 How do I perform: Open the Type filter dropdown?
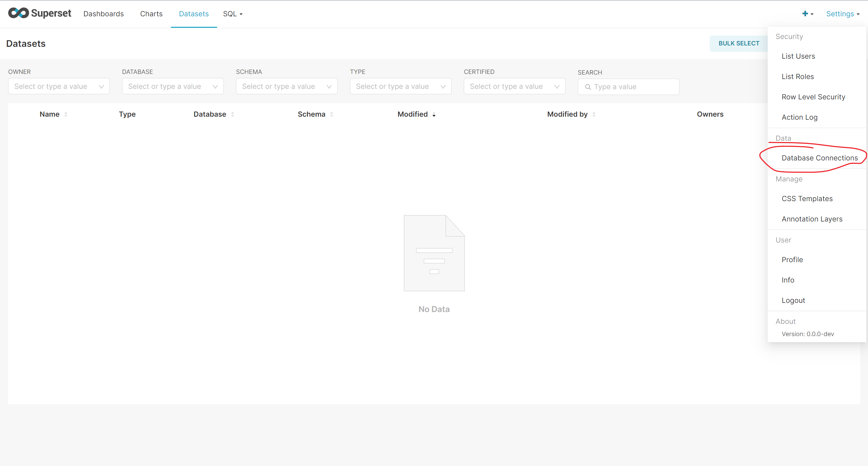pos(400,86)
